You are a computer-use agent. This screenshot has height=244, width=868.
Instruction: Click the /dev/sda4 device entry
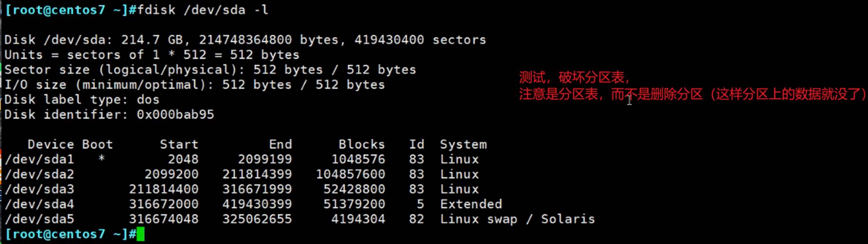pyautogui.click(x=39, y=204)
